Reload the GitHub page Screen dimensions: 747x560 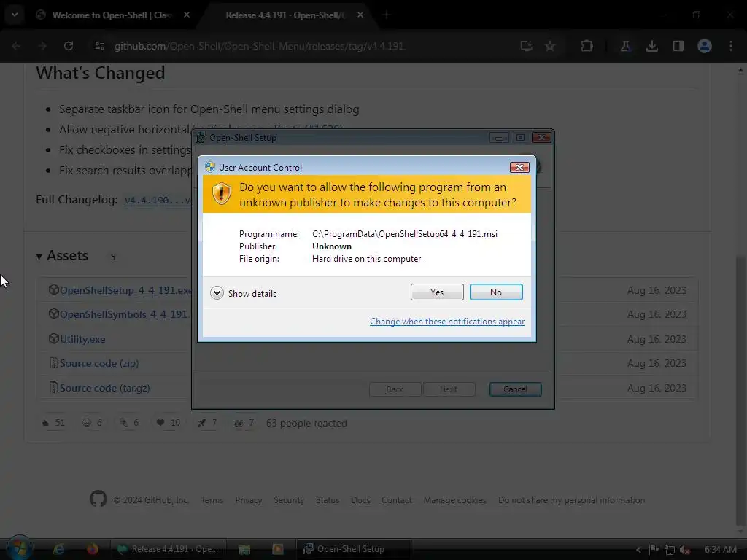[69, 46]
